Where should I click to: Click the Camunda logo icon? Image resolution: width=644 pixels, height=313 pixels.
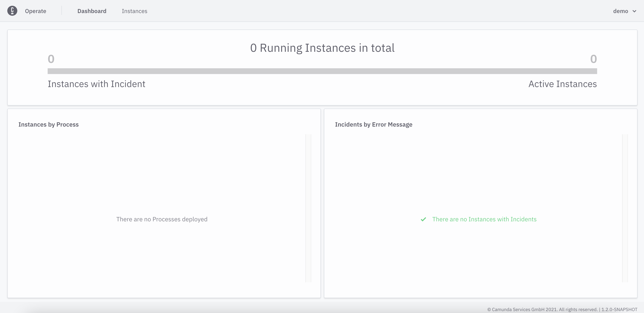pos(12,11)
